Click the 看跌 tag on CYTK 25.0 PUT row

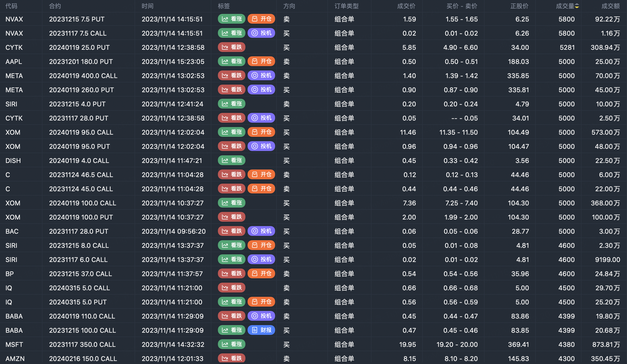[232, 47]
